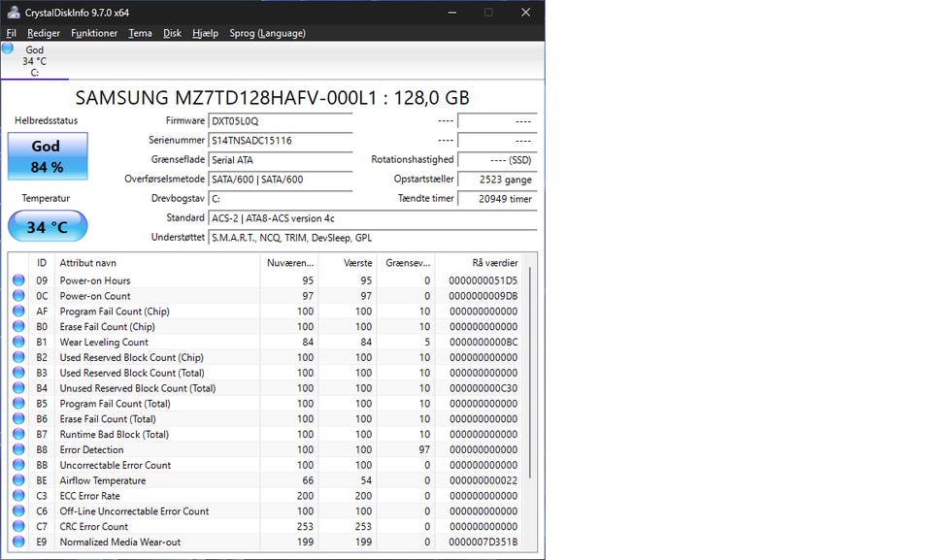Viewport: 932px width, 560px height.
Task: Click the Serienummer value field
Action: click(280, 141)
